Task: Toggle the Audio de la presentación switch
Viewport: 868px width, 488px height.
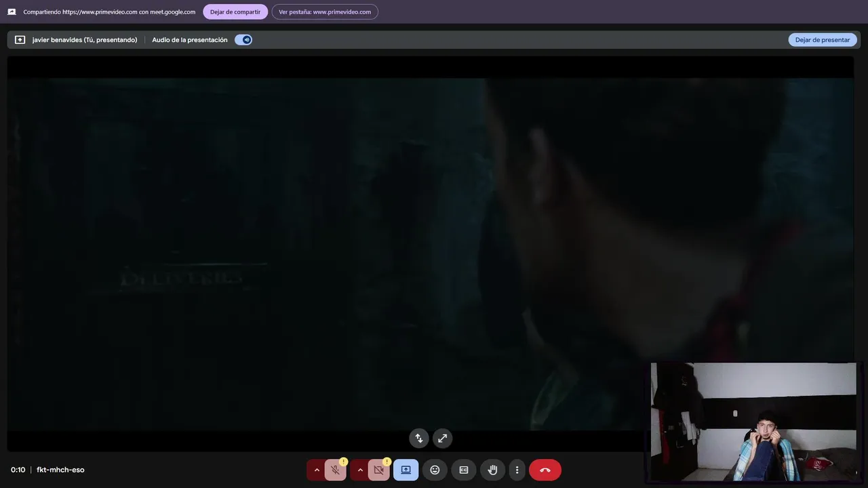Action: [243, 40]
